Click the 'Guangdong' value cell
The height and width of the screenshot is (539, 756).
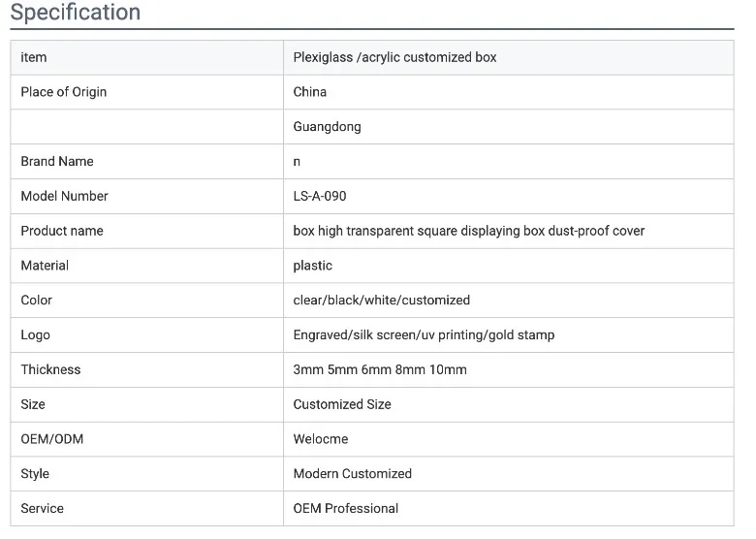point(327,127)
